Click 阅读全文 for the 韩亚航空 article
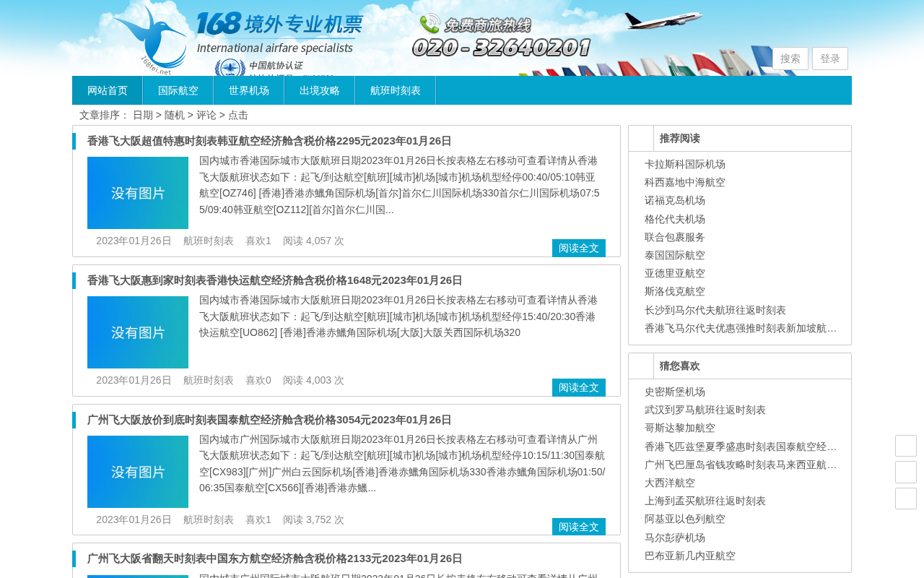The width and height of the screenshot is (924, 578). click(579, 248)
